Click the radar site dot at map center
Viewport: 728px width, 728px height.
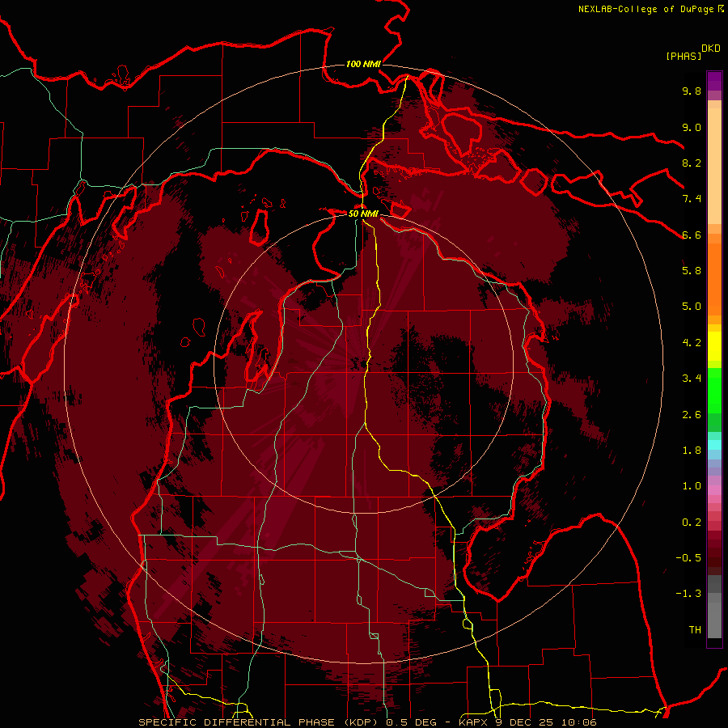(x=364, y=364)
